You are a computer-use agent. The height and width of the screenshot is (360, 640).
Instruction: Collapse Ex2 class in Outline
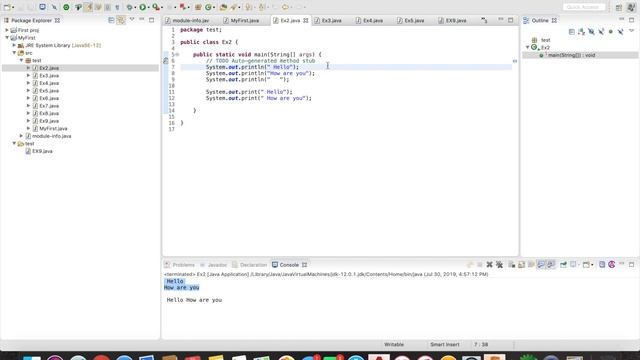tap(528, 48)
